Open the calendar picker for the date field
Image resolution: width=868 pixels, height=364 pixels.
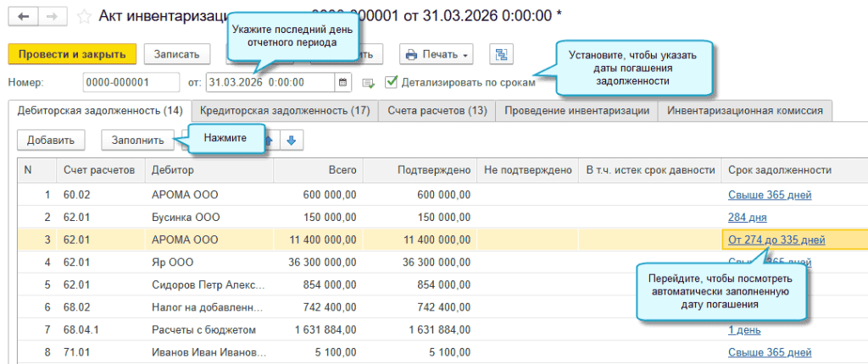[x=342, y=83]
